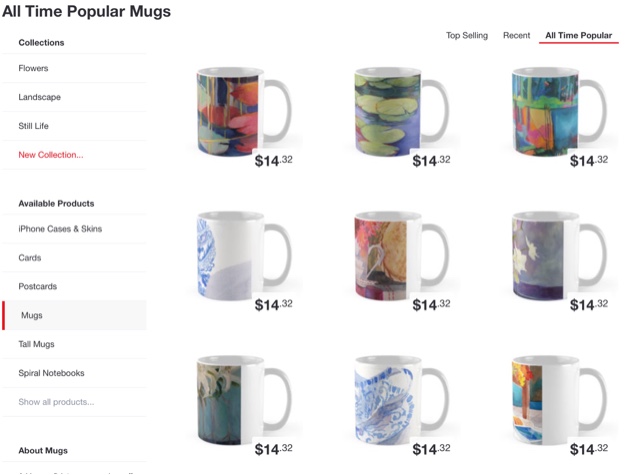
Task: Open the yellow flowers and jug mug
Action: [x=402, y=256]
